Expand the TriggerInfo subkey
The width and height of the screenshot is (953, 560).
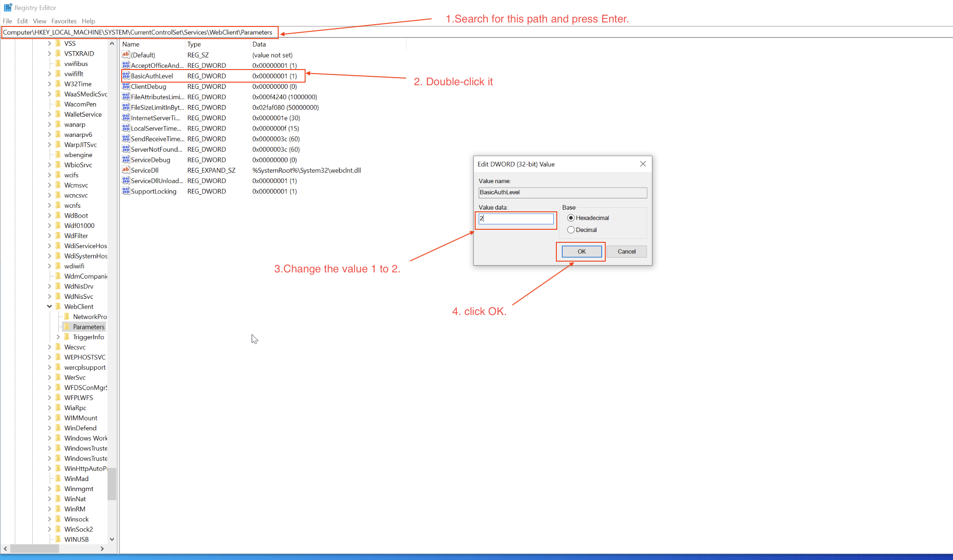[x=58, y=337]
